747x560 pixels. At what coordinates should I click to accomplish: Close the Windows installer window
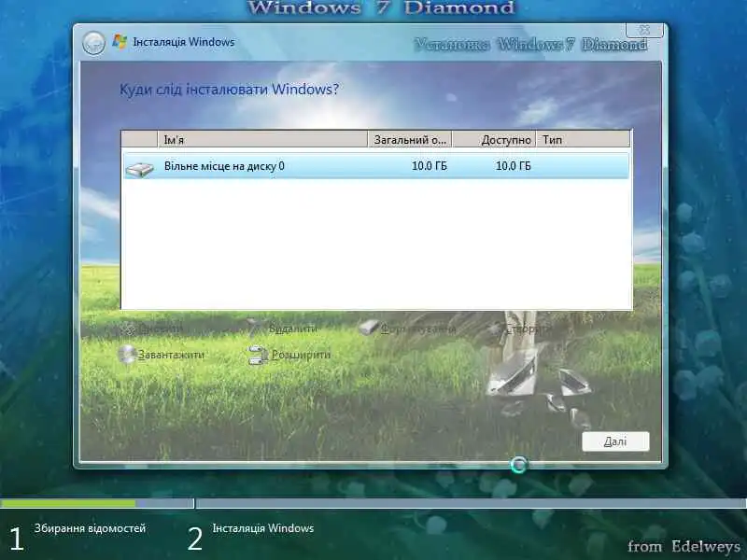pyautogui.click(x=644, y=30)
